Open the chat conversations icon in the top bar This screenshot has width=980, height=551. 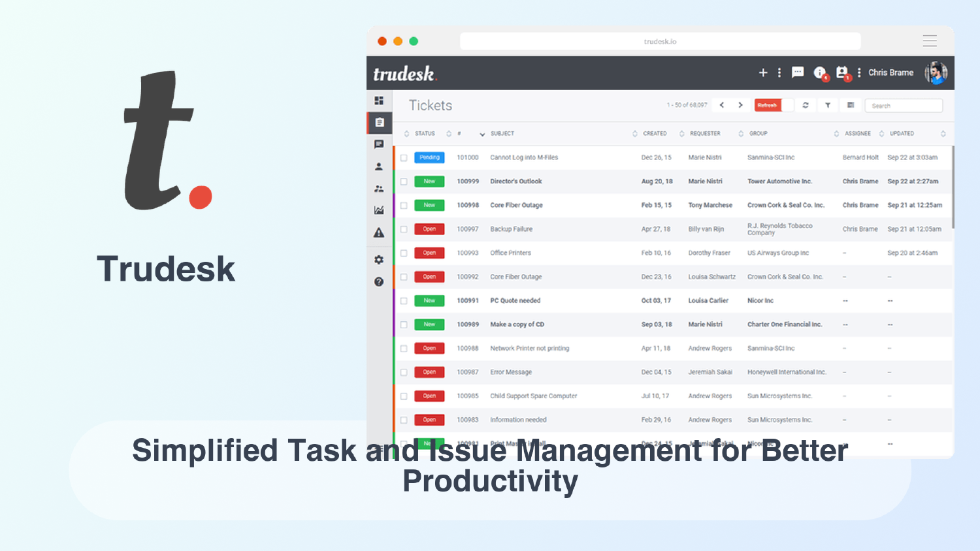click(x=797, y=72)
